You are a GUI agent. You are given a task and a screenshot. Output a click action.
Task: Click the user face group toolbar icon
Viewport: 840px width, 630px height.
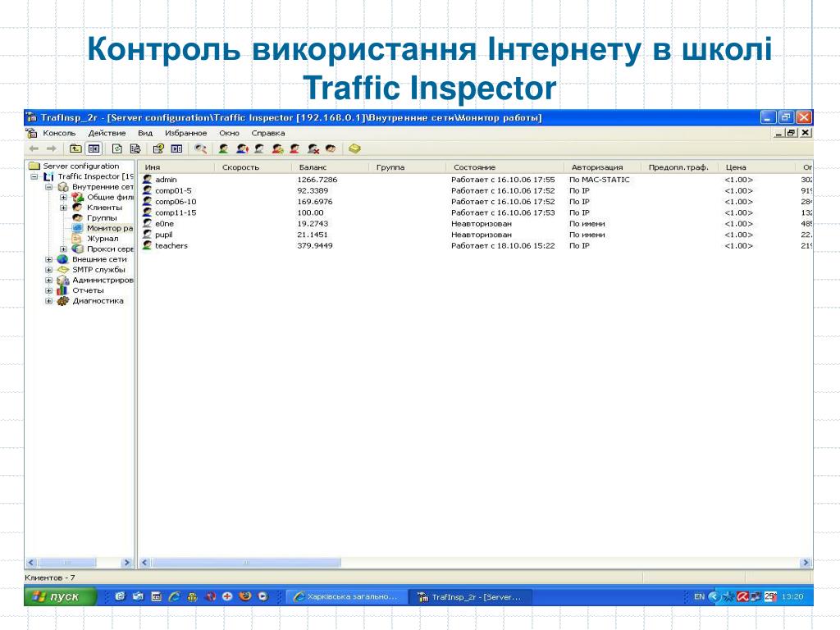(x=331, y=149)
